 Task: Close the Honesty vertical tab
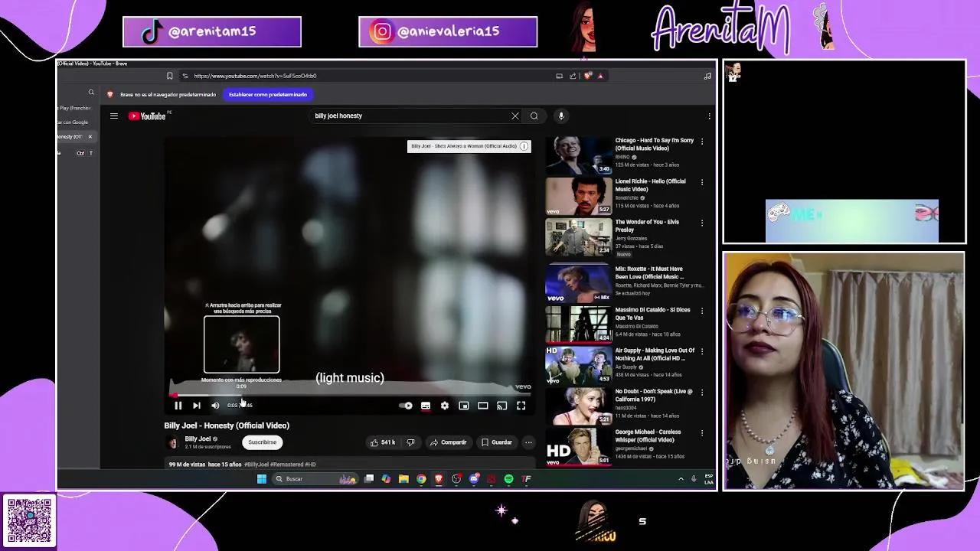[x=90, y=137]
